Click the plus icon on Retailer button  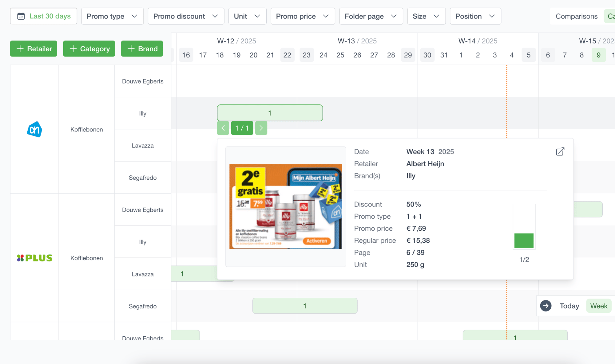[20, 49]
